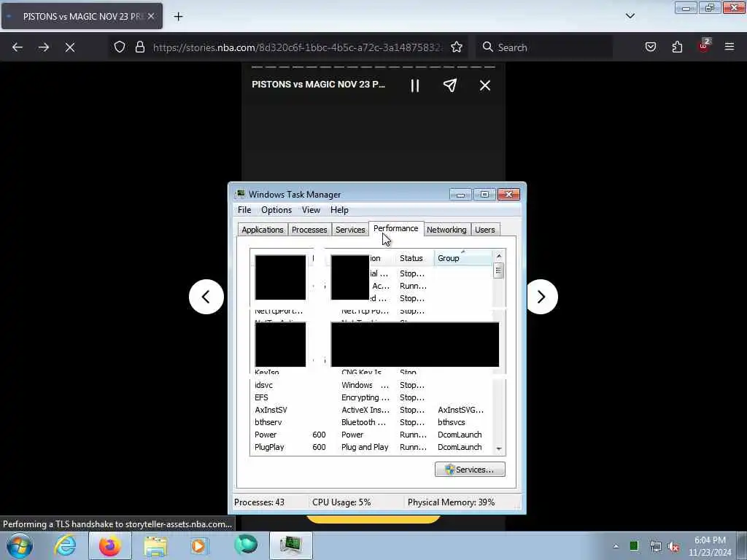Open File menu in Task Manager
747x560 pixels.
[244, 210]
